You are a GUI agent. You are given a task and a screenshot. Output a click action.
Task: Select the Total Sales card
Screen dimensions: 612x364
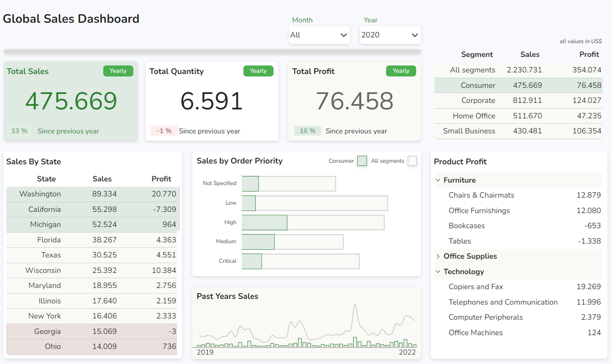coord(71,101)
